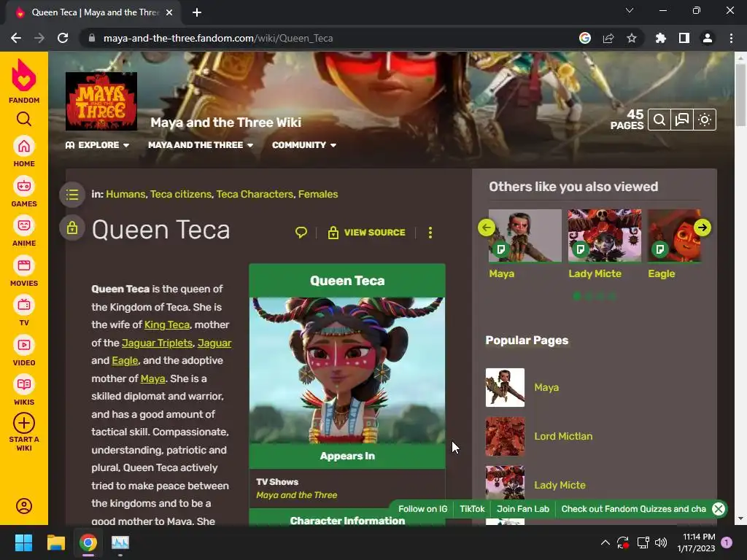Open Maya in Popular Pages list
747x560 pixels.
pos(546,388)
